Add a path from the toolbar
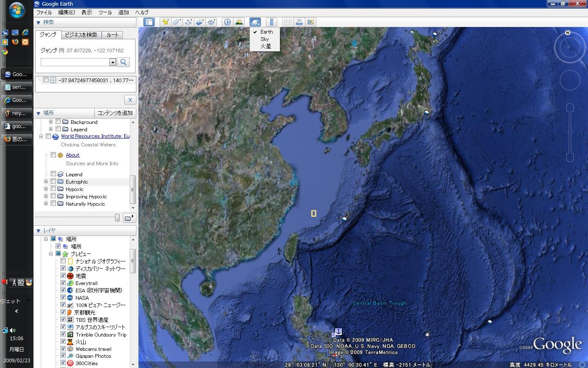This screenshot has width=588, height=368. [x=188, y=22]
